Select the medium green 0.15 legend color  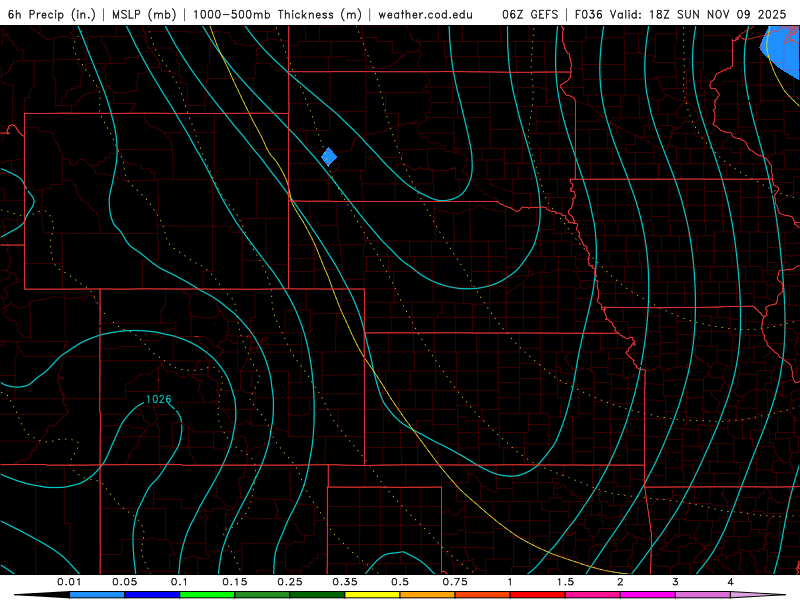[x=262, y=595]
